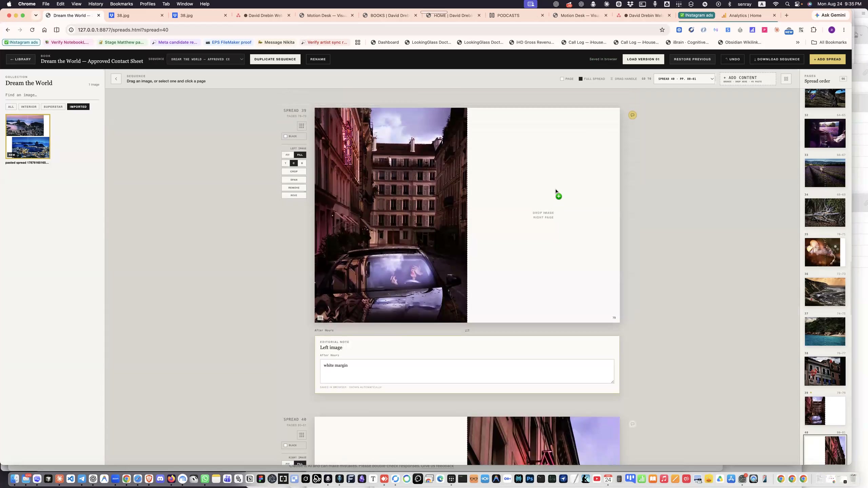Align Spread 39 left image to top (T)
The height and width of the screenshot is (488, 868).
(x=285, y=163)
